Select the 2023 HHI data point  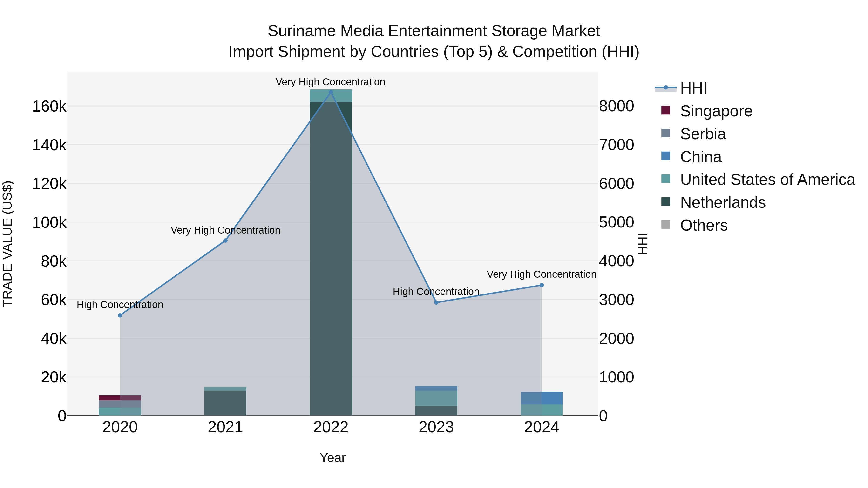click(436, 302)
